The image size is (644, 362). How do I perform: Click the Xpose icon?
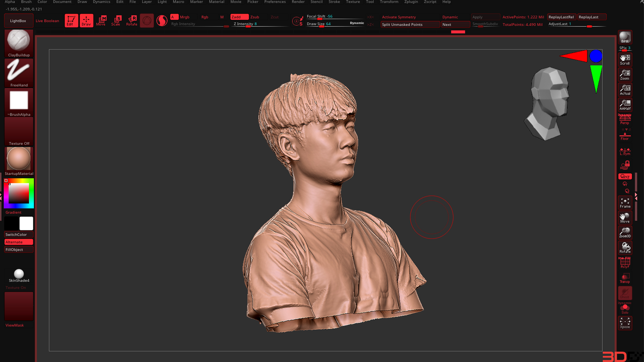tap(625, 323)
